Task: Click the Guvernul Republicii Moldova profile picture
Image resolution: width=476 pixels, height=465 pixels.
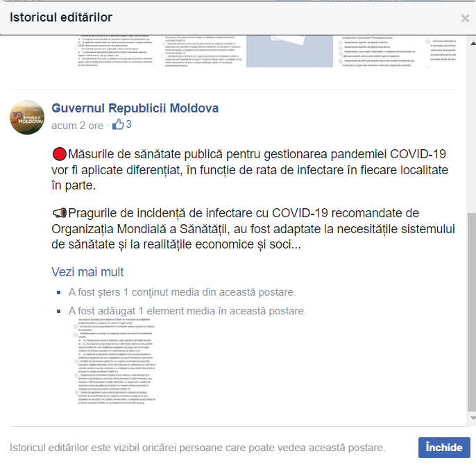Action: point(27,117)
